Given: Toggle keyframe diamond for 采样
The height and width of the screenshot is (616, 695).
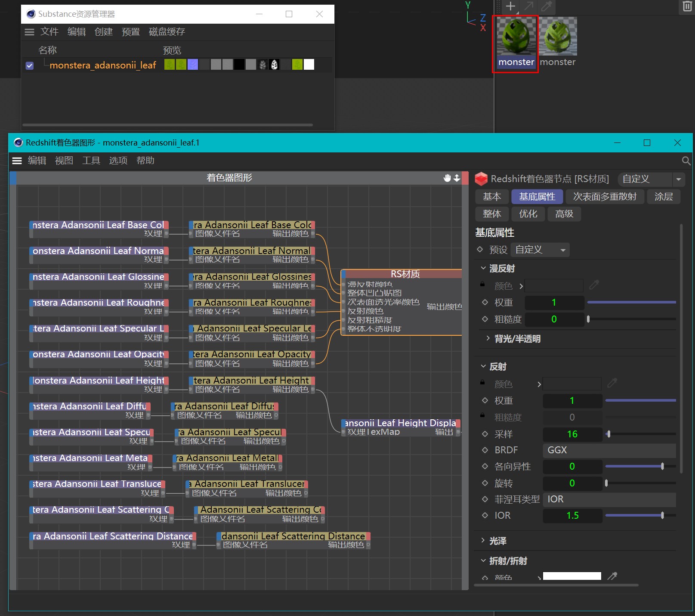Looking at the screenshot, I should click(485, 434).
